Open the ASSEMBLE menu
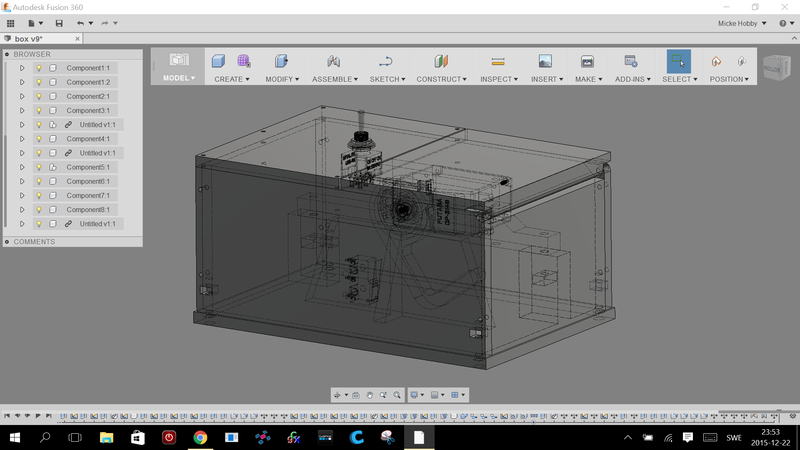 coord(335,79)
